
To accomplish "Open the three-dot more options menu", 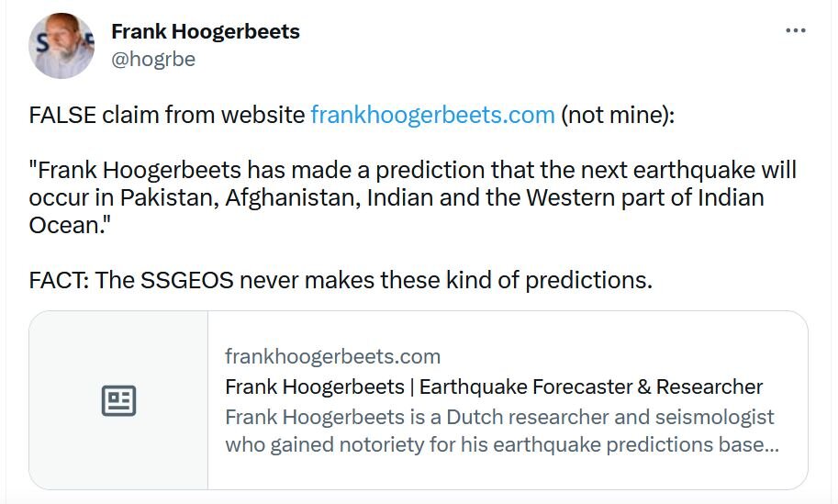I will tap(795, 30).
